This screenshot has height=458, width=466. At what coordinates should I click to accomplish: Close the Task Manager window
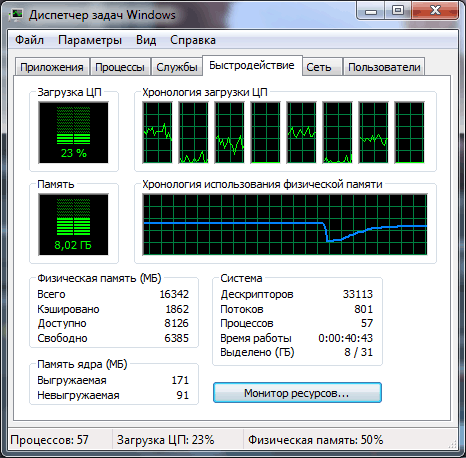(435, 11)
